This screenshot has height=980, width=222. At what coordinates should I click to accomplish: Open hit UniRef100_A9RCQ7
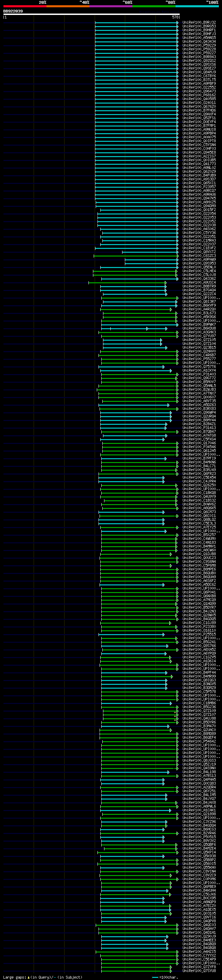point(199,191)
